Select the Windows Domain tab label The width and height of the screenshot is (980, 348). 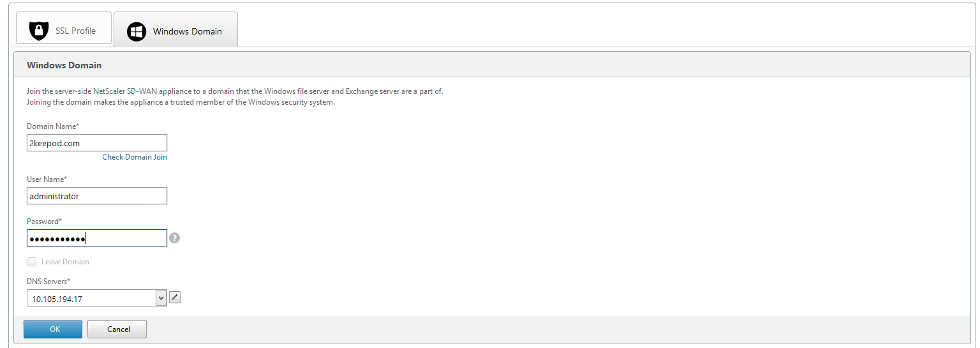coord(188,31)
